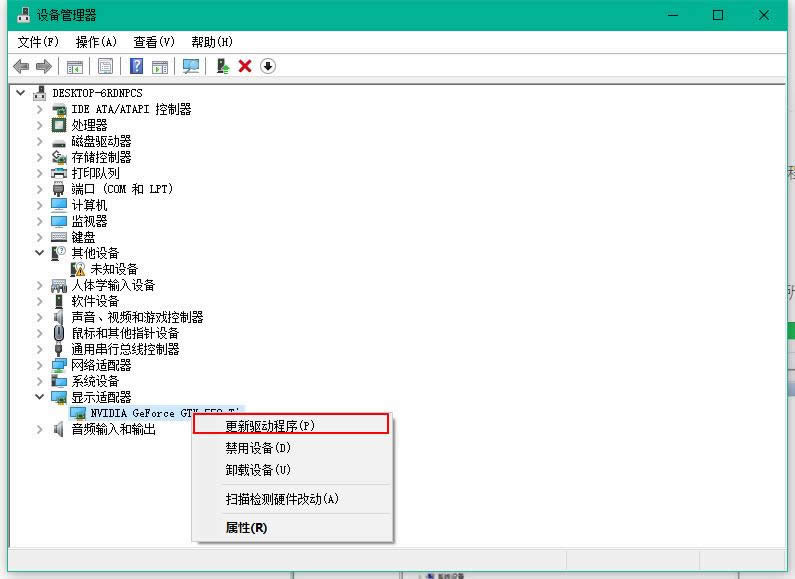795x579 pixels.
Task: Select the 通用串行总线控制器 label
Action: (x=125, y=349)
